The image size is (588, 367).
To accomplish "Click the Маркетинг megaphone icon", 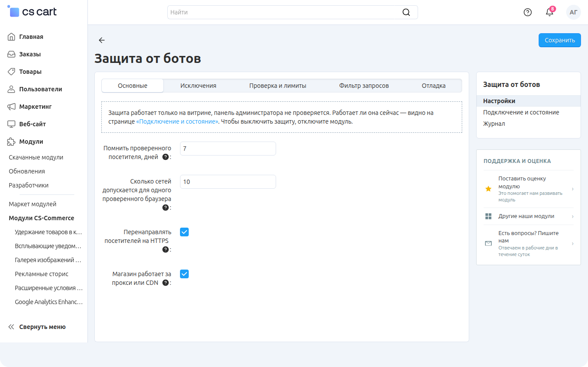I will pos(12,107).
